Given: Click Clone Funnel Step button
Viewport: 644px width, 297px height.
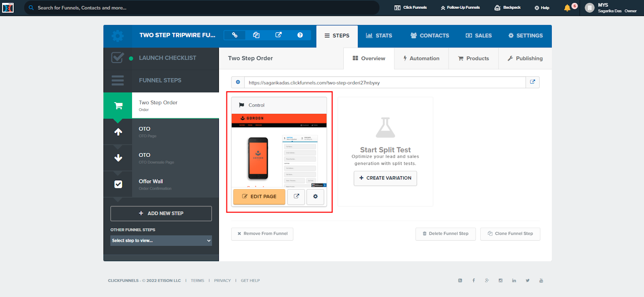Looking at the screenshot, I should 510,234.
